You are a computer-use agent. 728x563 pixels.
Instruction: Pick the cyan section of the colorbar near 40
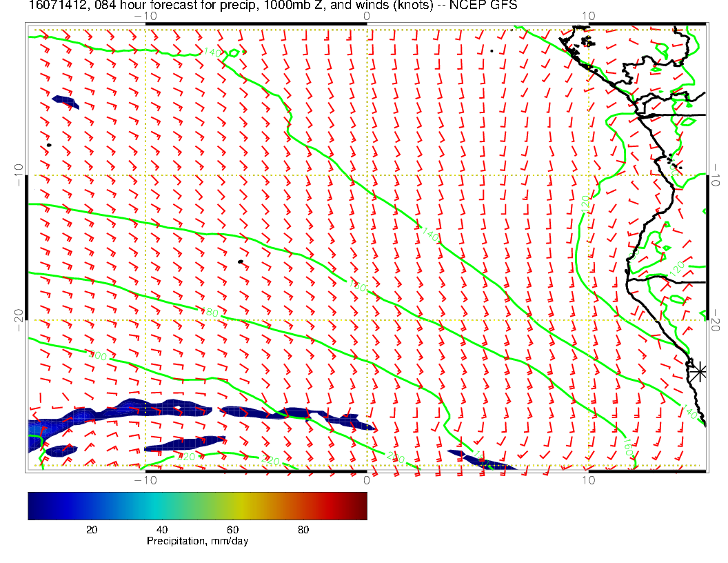pyautogui.click(x=163, y=505)
